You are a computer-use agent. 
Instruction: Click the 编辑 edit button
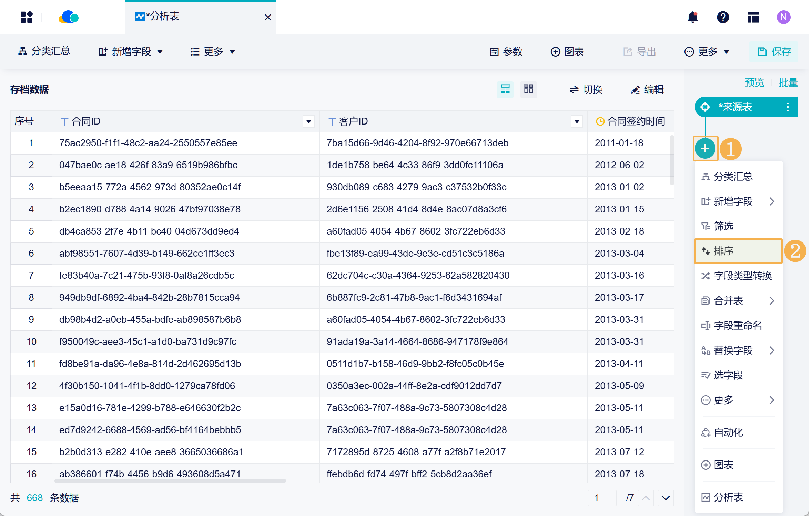[x=647, y=90]
